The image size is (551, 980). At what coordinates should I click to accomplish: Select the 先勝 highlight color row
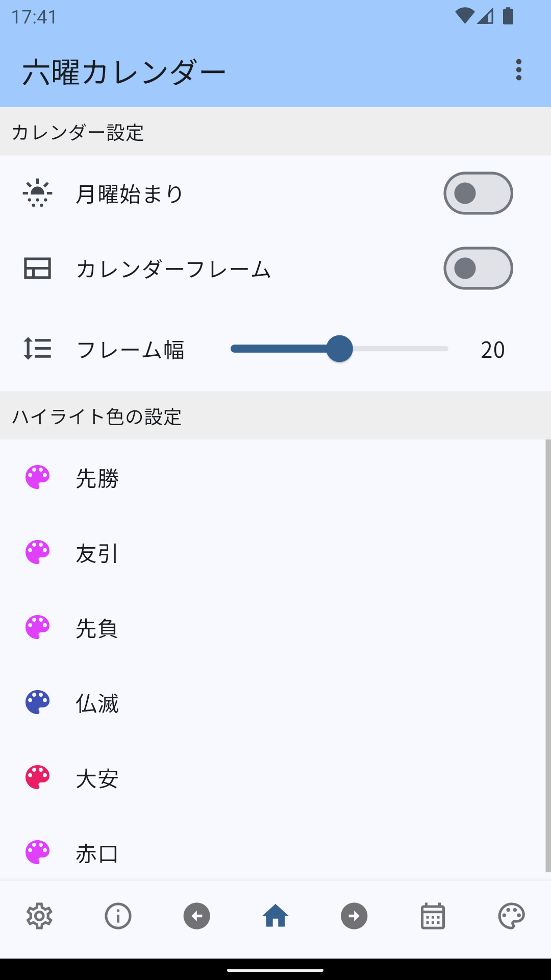(275, 478)
